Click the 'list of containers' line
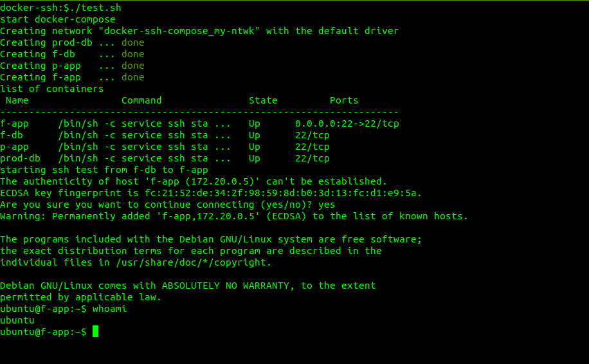The height and width of the screenshot is (364, 589). pos(52,89)
